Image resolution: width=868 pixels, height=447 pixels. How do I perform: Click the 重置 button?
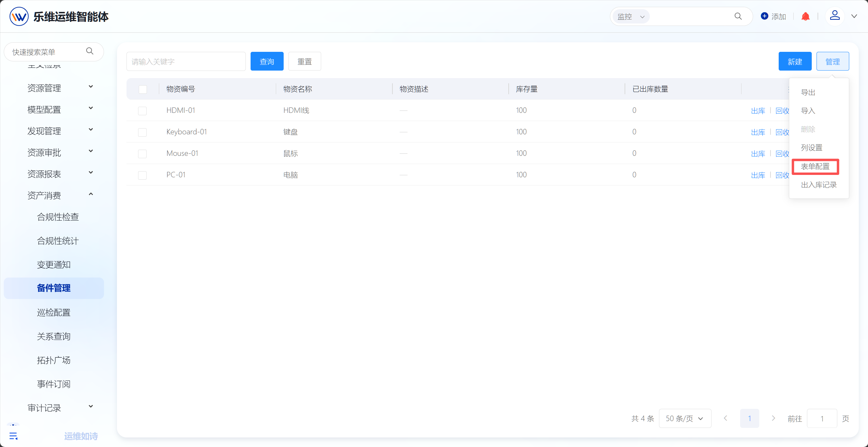(x=305, y=61)
